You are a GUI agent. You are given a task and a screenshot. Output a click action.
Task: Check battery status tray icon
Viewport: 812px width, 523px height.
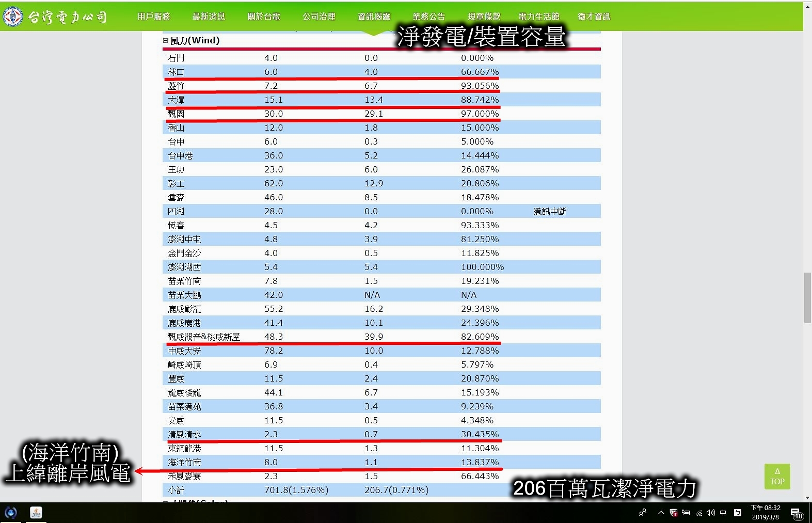[x=686, y=513]
